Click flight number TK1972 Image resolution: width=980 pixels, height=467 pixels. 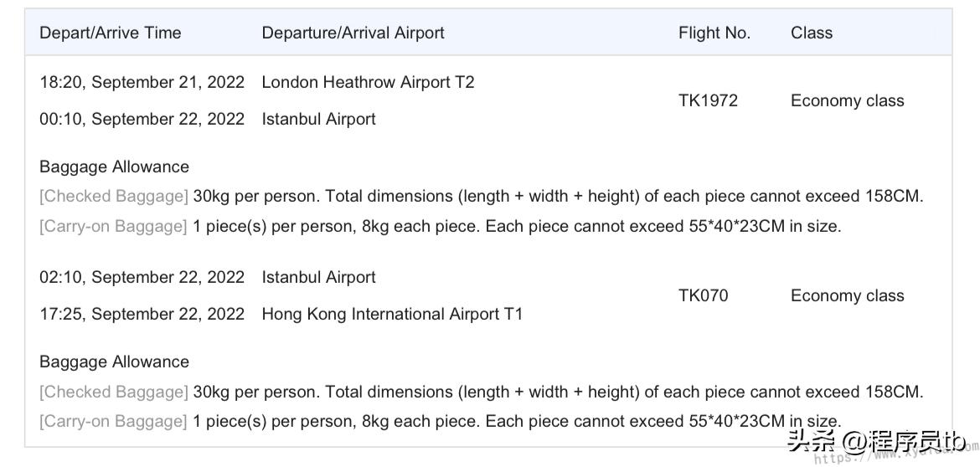pyautogui.click(x=708, y=100)
